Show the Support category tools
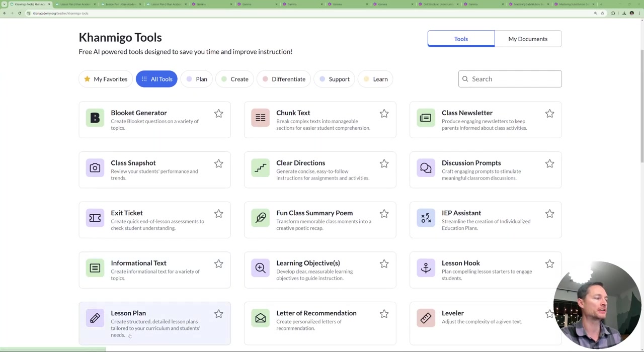Screen dimensions: 644x352 (335, 79)
